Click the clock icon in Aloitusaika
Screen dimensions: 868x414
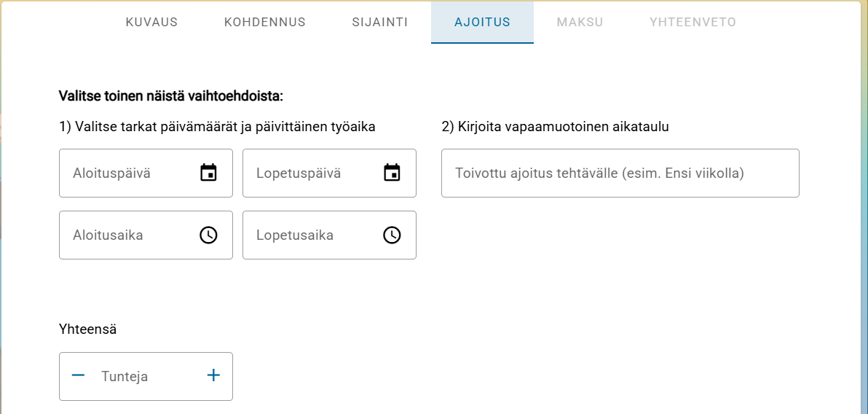tap(209, 235)
